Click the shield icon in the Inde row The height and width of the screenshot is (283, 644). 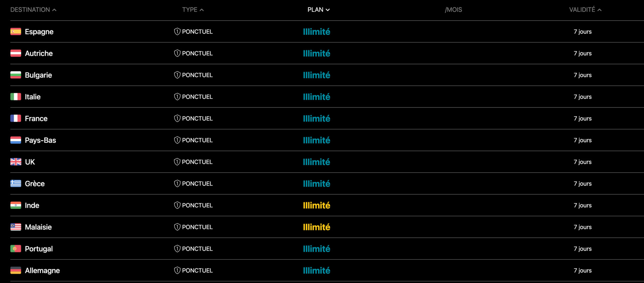tap(177, 205)
